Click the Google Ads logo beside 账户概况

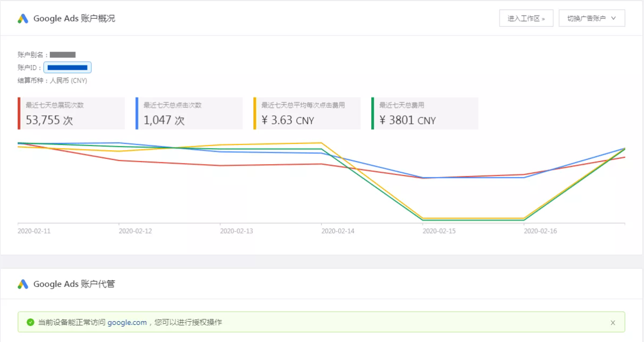tap(23, 18)
